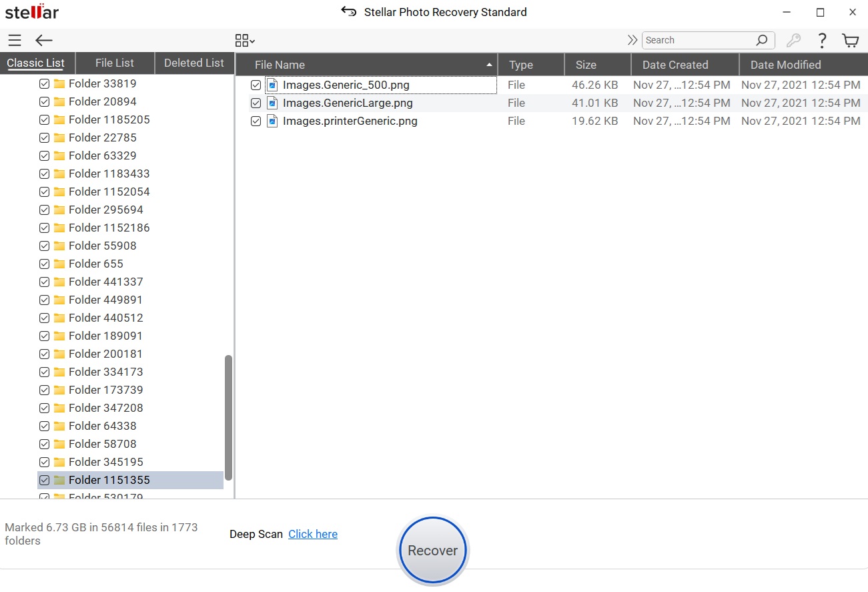Click inside the Search input field
Viewport: 868px width, 592px height.
pos(697,40)
